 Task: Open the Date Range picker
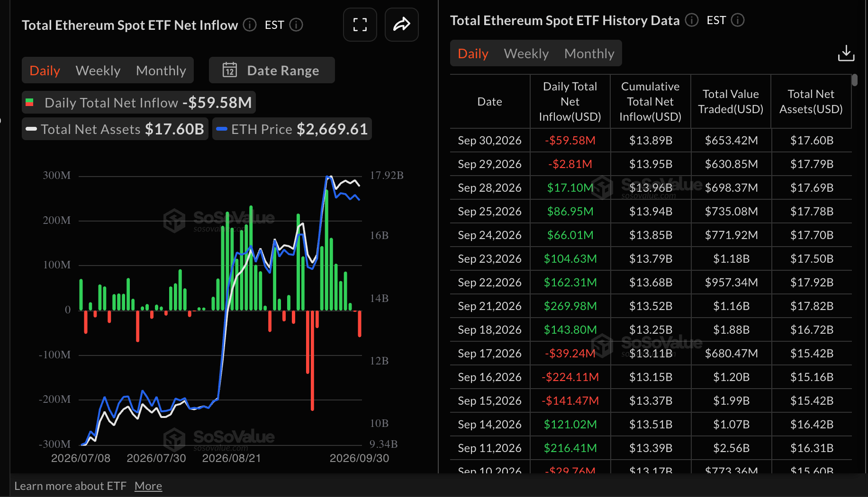(x=272, y=70)
